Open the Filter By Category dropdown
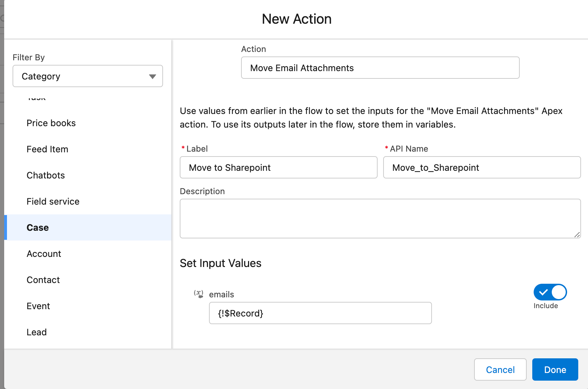 [x=87, y=76]
